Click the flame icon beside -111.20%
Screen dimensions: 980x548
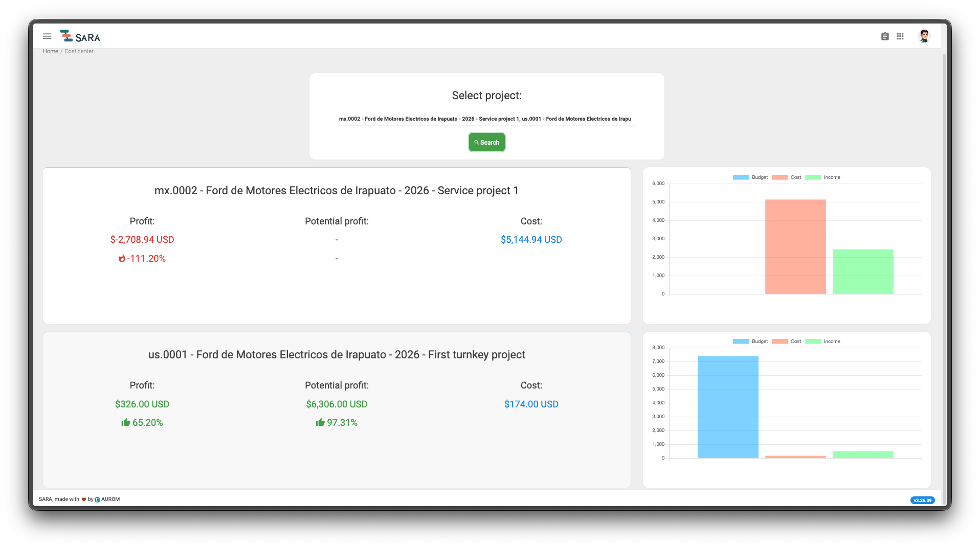point(122,259)
